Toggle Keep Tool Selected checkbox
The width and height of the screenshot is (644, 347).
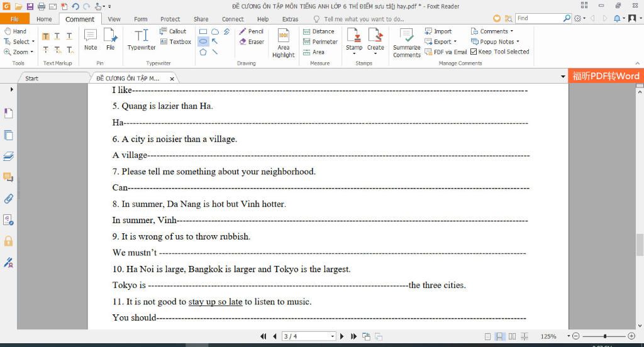[x=474, y=52]
